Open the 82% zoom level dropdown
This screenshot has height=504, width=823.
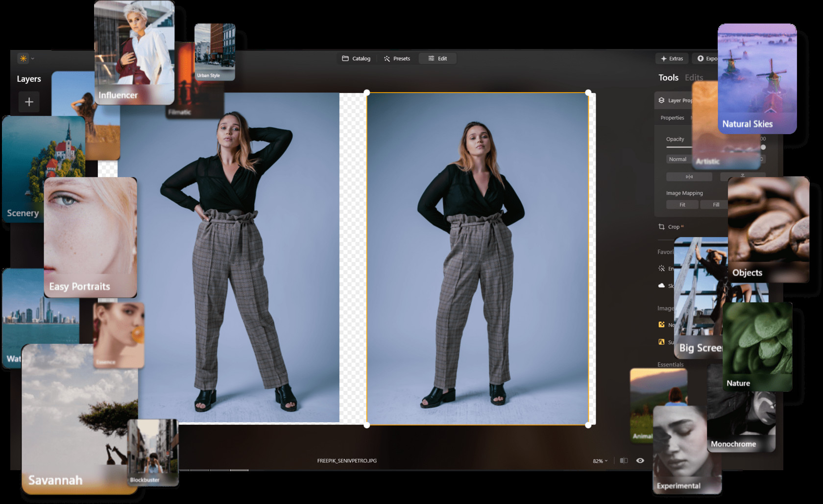click(600, 461)
